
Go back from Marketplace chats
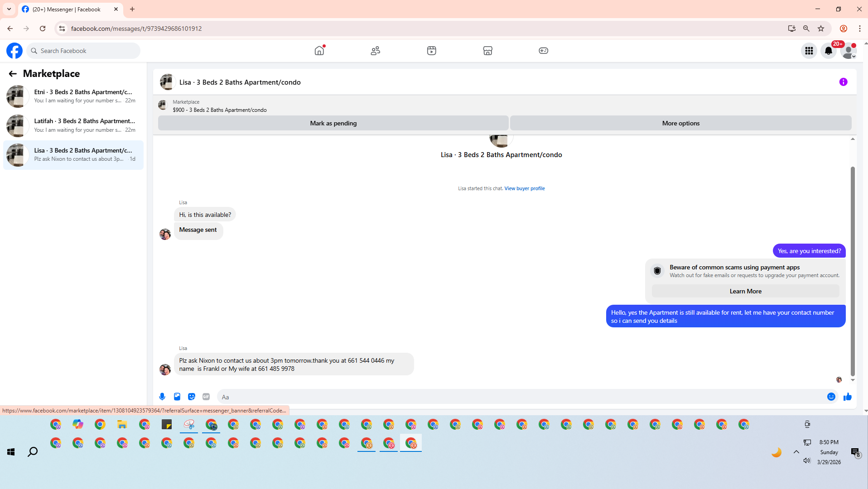point(13,74)
